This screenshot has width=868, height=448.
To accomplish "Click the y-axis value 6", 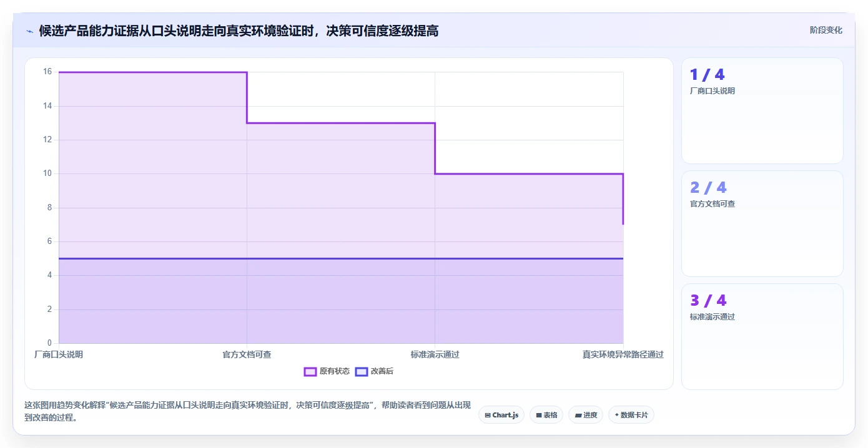I will click(x=50, y=241).
